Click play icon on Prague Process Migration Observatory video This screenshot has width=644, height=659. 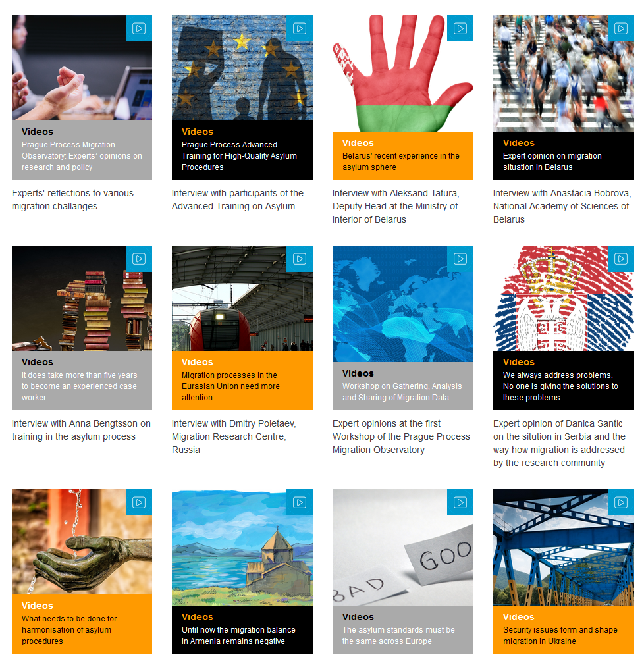(139, 28)
